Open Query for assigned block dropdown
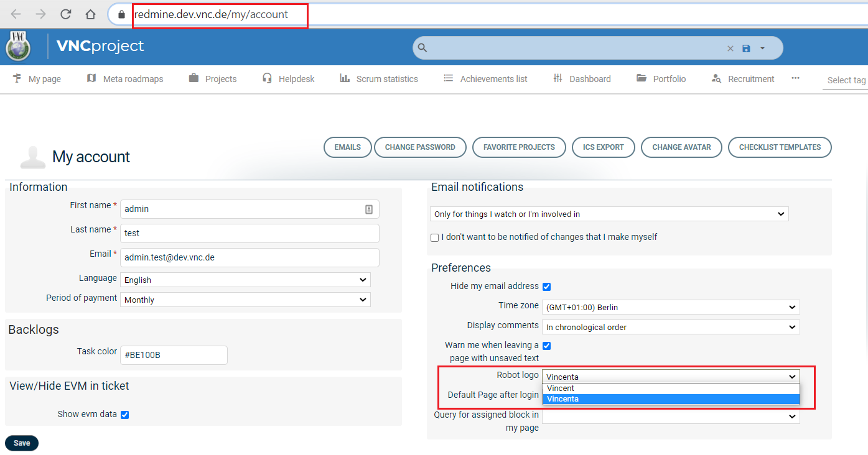868x455 pixels. (671, 416)
